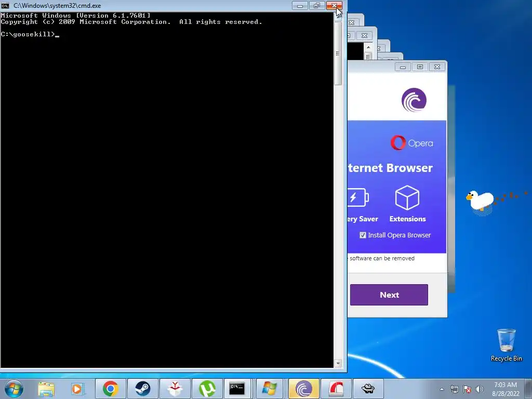
Task: Open the volume speaker tray icon
Action: pos(480,389)
